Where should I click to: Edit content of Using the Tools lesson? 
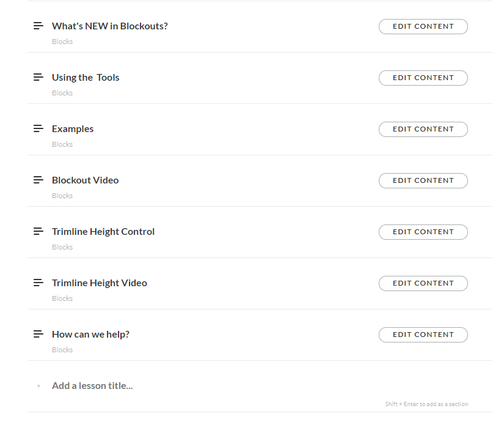click(x=423, y=78)
